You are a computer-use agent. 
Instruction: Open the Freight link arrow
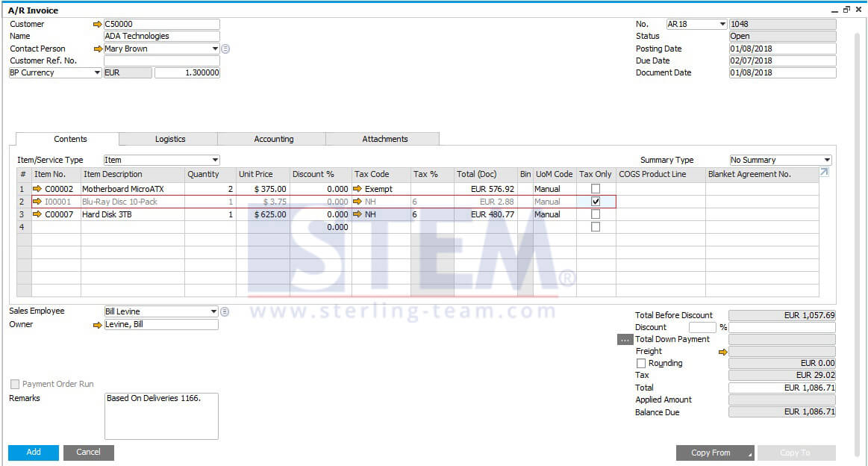tap(722, 352)
